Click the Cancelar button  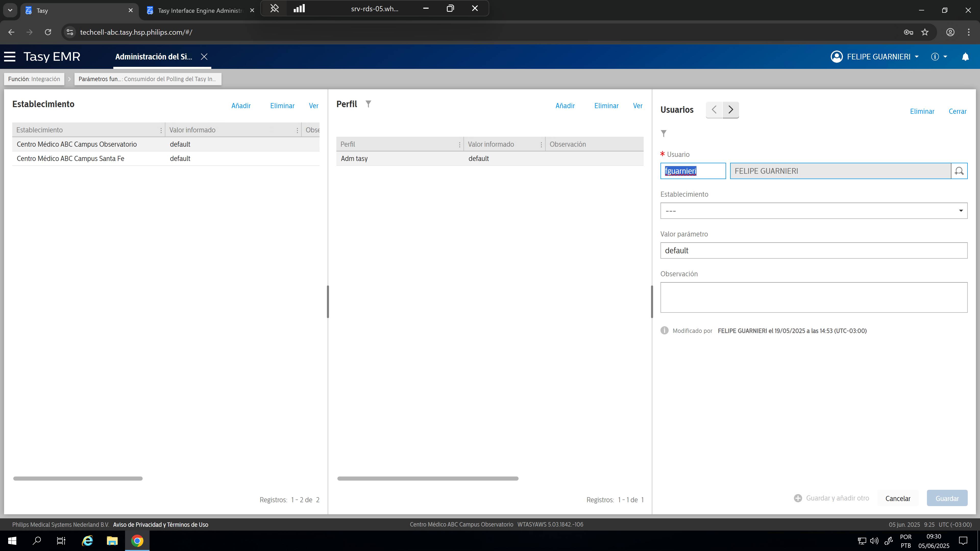(898, 498)
